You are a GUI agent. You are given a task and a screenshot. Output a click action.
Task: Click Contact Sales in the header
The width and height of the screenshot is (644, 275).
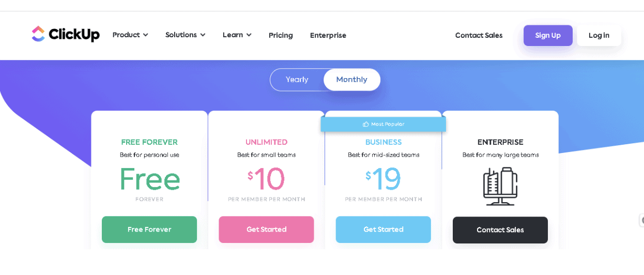point(479,36)
